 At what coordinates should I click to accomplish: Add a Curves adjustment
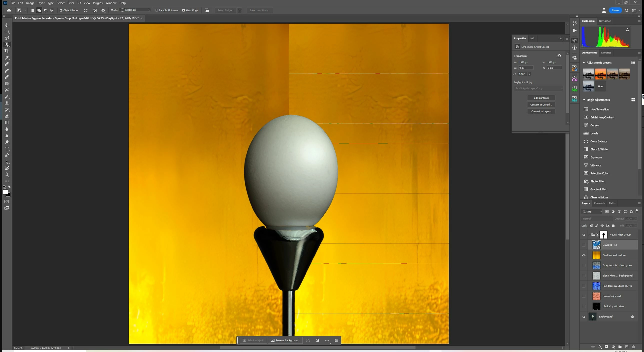coord(594,125)
